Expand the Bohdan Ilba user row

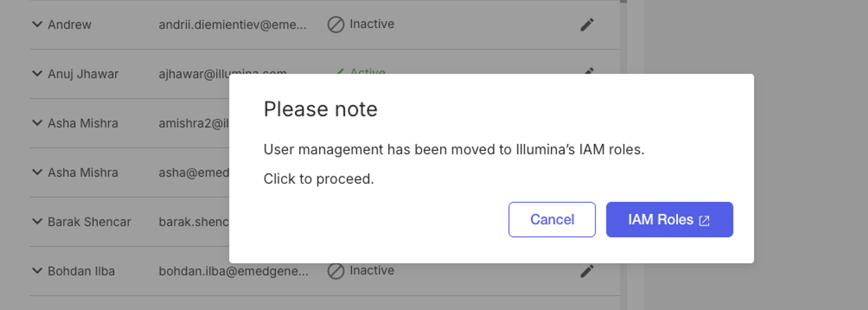point(37,271)
